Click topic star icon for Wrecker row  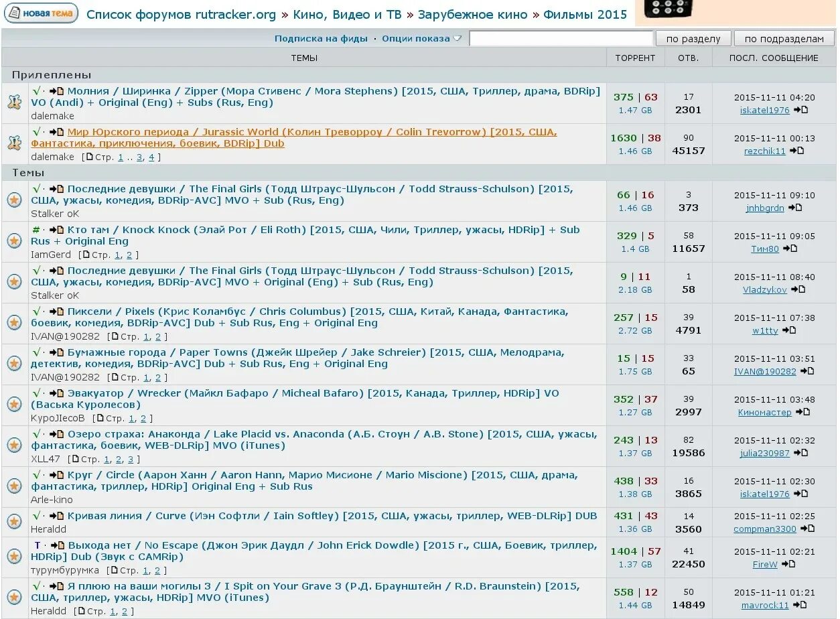coord(14,404)
